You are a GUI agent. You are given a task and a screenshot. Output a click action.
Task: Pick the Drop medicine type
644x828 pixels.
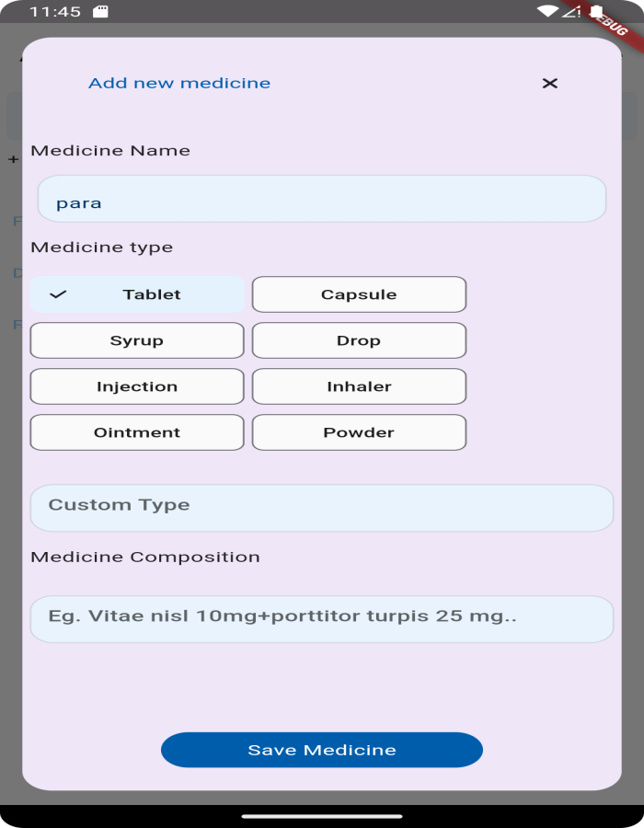[359, 340]
